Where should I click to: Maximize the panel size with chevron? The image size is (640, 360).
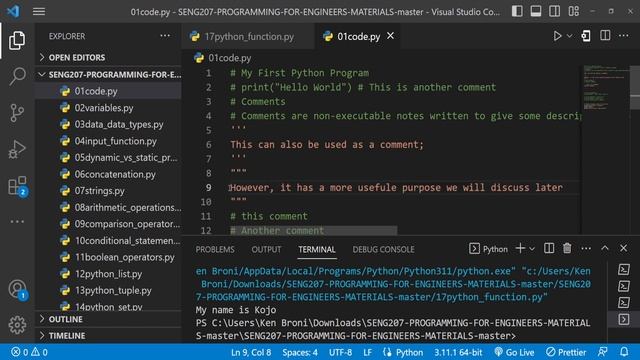(x=605, y=248)
